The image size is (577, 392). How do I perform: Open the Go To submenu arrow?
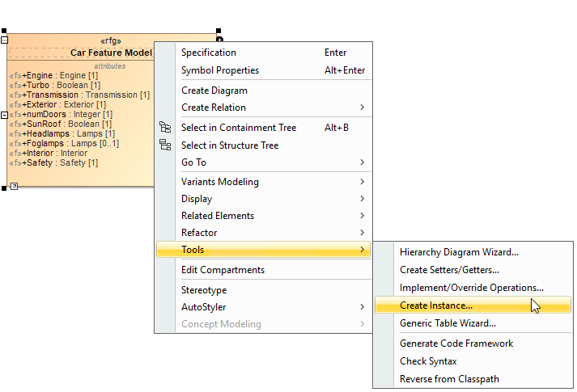point(362,162)
